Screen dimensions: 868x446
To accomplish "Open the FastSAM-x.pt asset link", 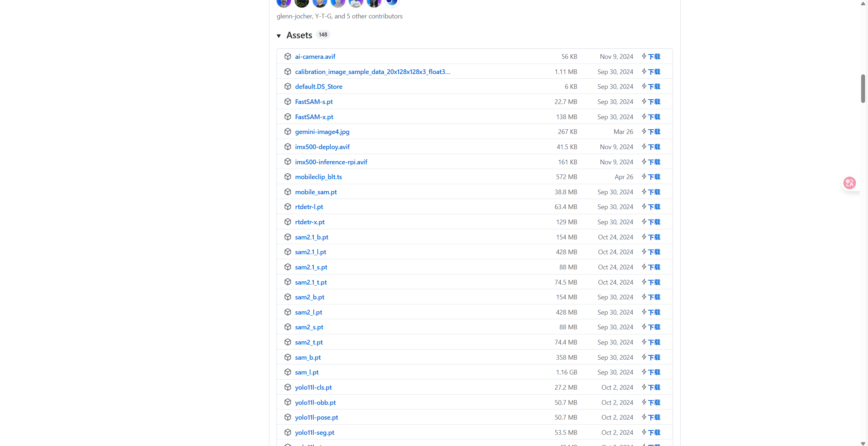I will coord(314,117).
